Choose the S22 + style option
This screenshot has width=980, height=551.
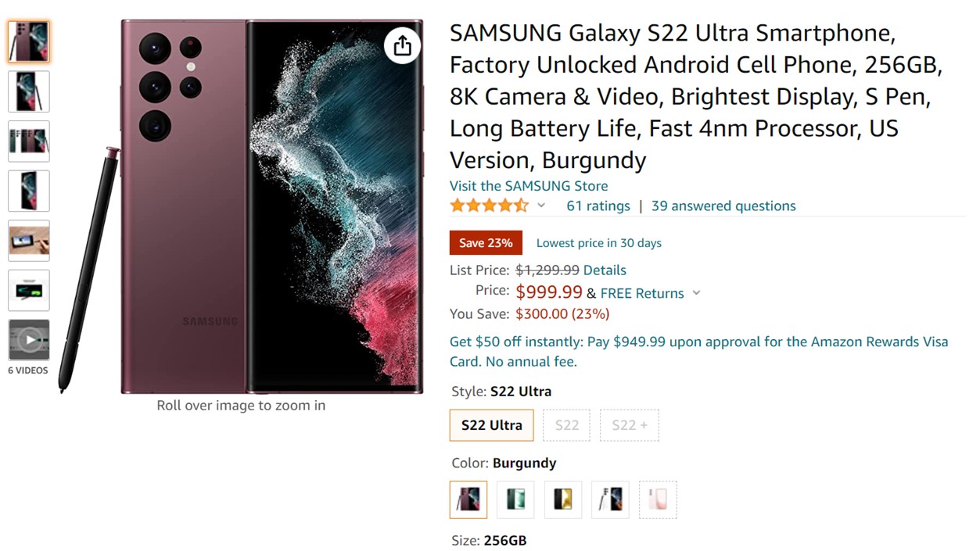point(629,425)
